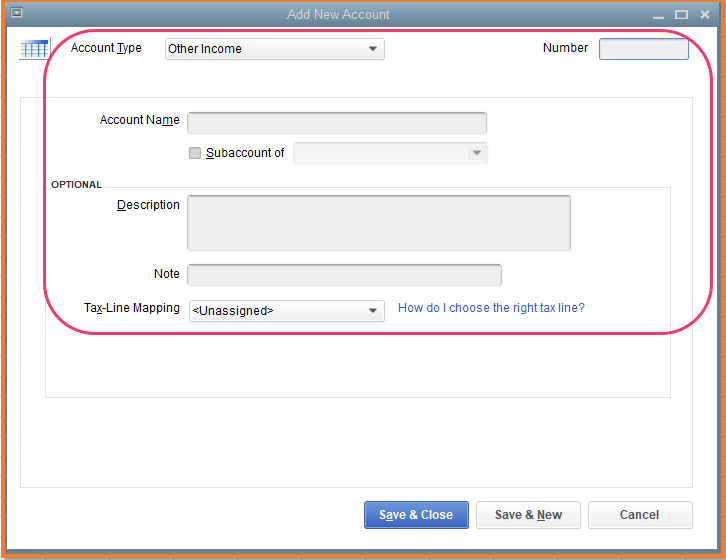Focus the Account Name field

[337, 123]
